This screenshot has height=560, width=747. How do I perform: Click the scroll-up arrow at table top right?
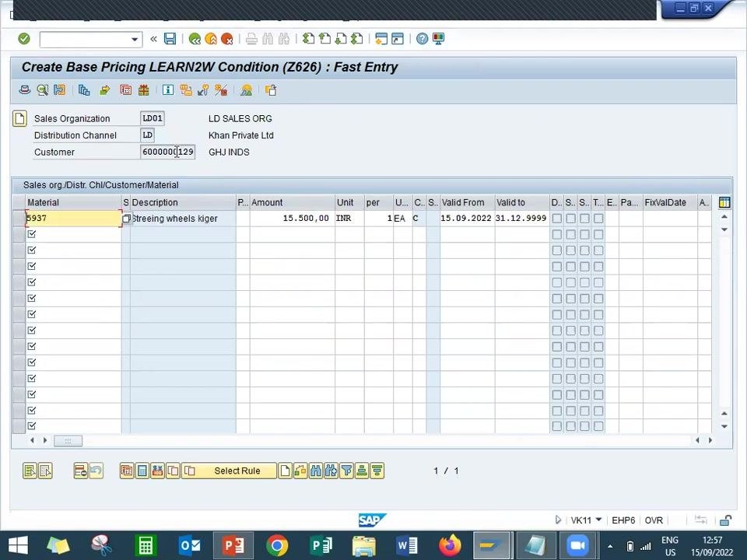click(x=724, y=217)
